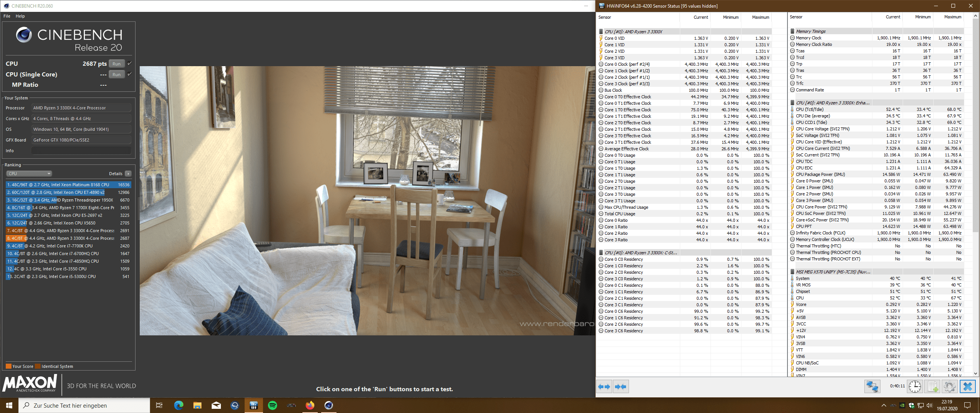Run the CPU multi-core benchmark
The image size is (980, 413).
pos(117,64)
